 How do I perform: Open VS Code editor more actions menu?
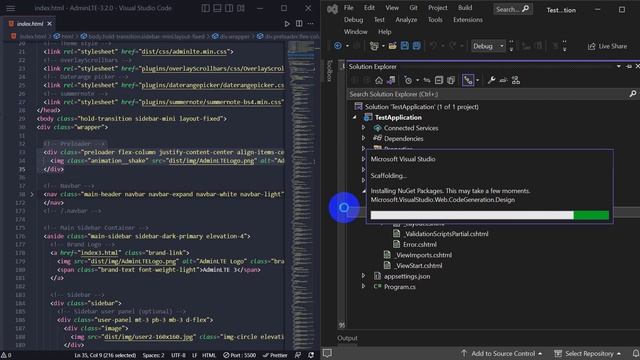pyautogui.click(x=311, y=24)
